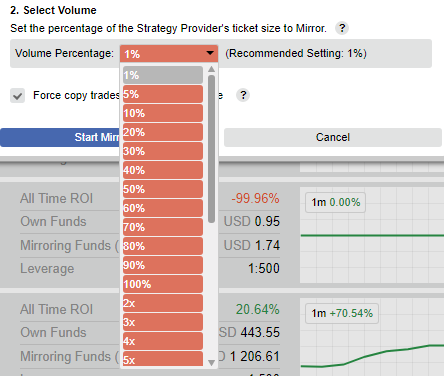This screenshot has height=376, width=444.
Task: Toggle Force copy trades checkbox
Action: (17, 96)
